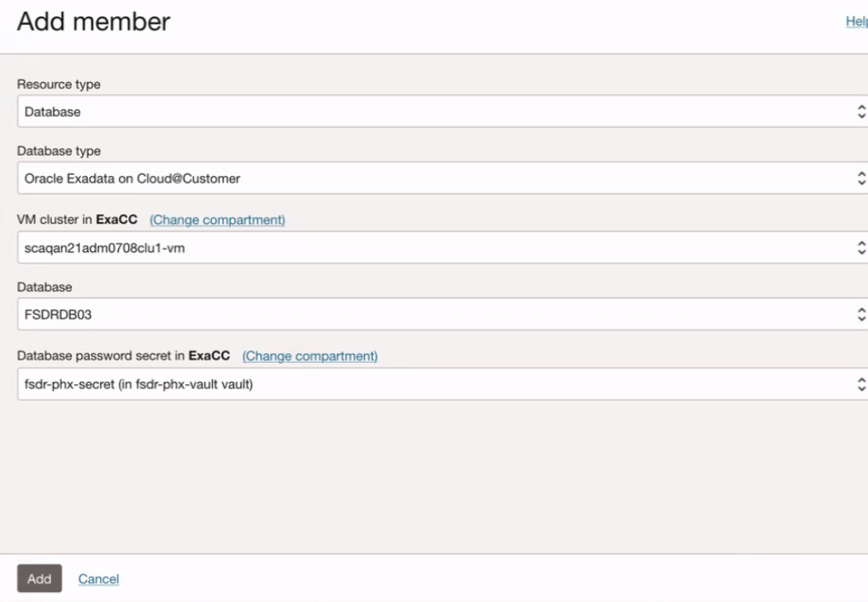868x602 pixels.
Task: Click the "Resource type" field label
Action: pyautogui.click(x=59, y=85)
